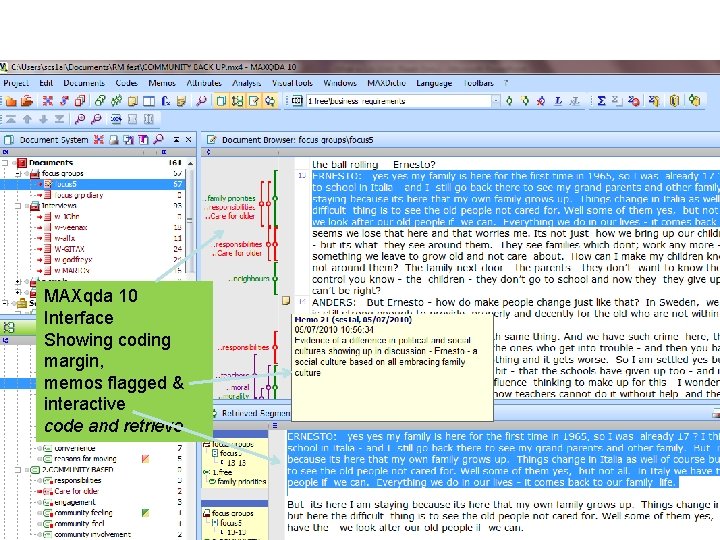Open the Visual tools menu
The image size is (720, 540).
coord(292,83)
